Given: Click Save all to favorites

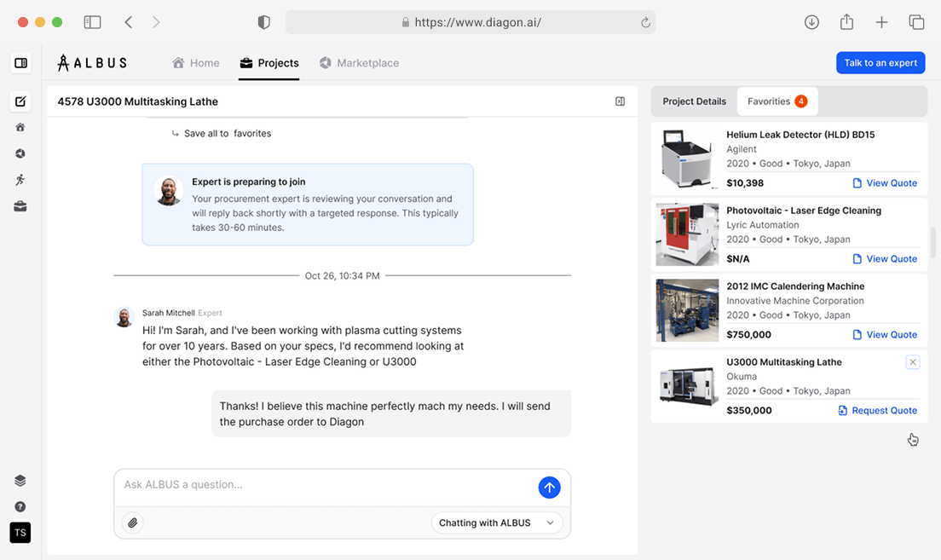Looking at the screenshot, I should click(x=222, y=133).
